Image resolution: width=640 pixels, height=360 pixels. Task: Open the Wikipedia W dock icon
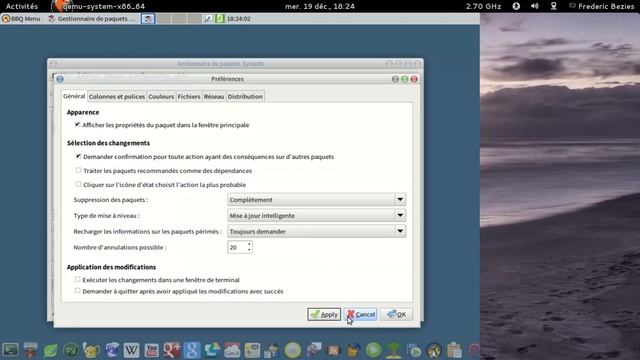tap(131, 350)
